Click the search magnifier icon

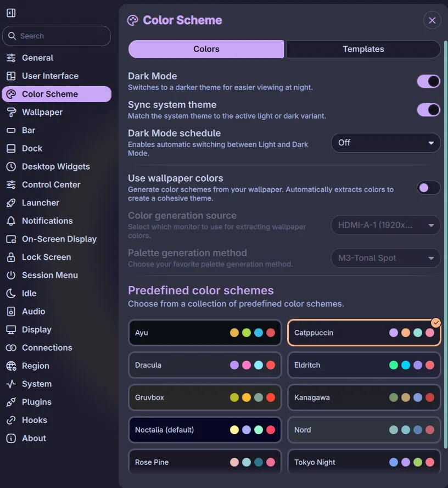tap(12, 36)
